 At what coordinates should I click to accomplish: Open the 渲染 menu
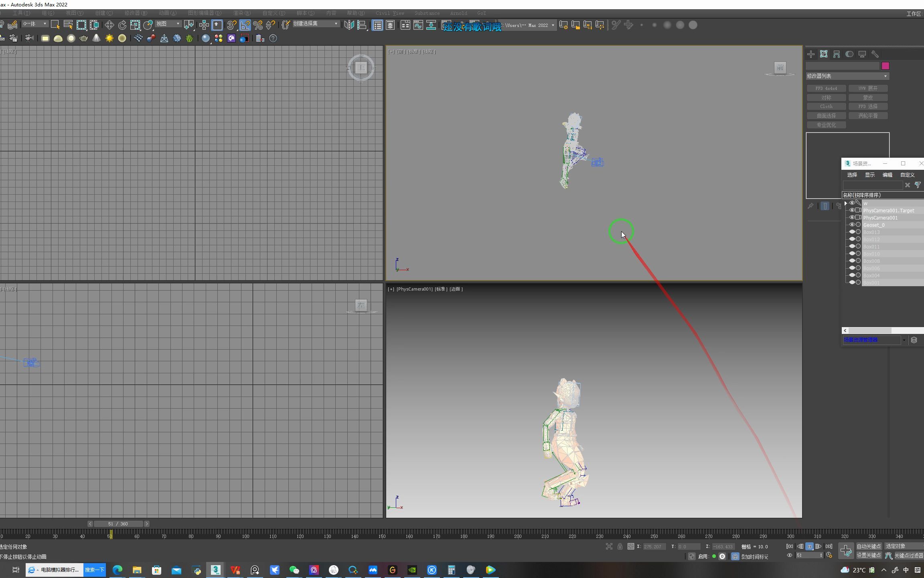tap(240, 13)
